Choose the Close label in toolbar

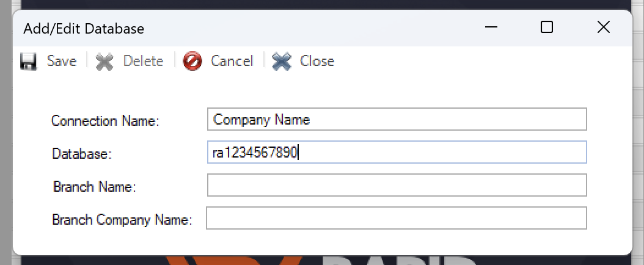(x=317, y=61)
